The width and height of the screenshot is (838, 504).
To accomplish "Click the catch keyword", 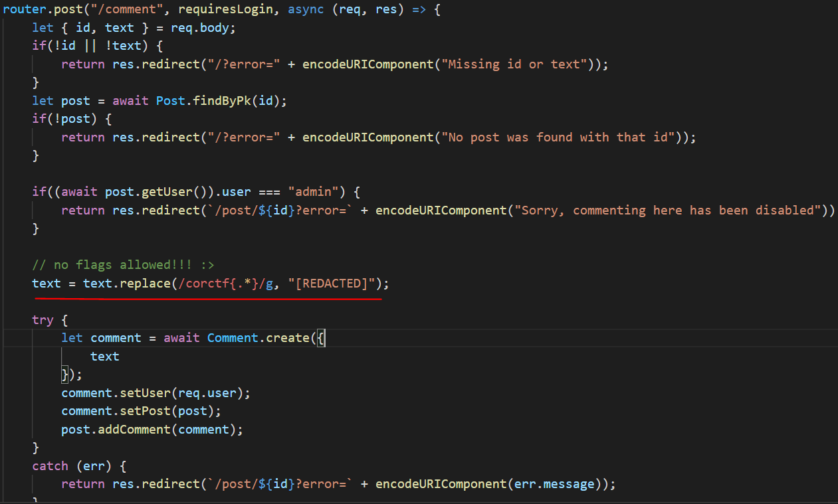I will coord(51,466).
